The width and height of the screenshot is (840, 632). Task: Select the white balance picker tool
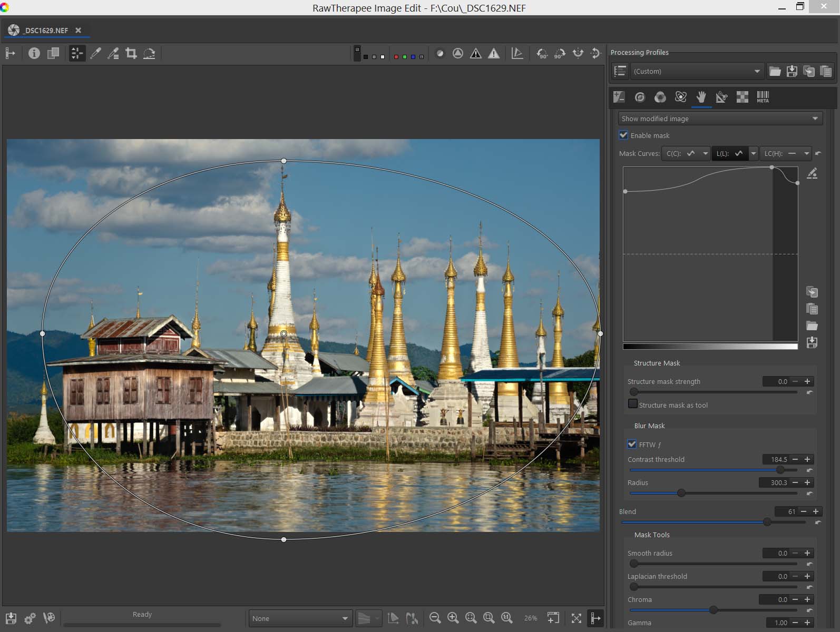[95, 53]
